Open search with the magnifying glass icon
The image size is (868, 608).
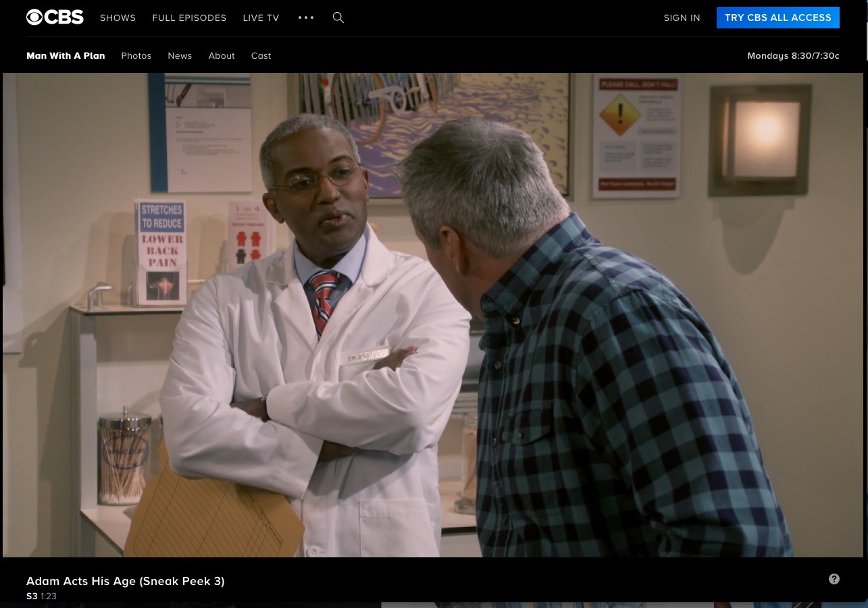point(338,18)
